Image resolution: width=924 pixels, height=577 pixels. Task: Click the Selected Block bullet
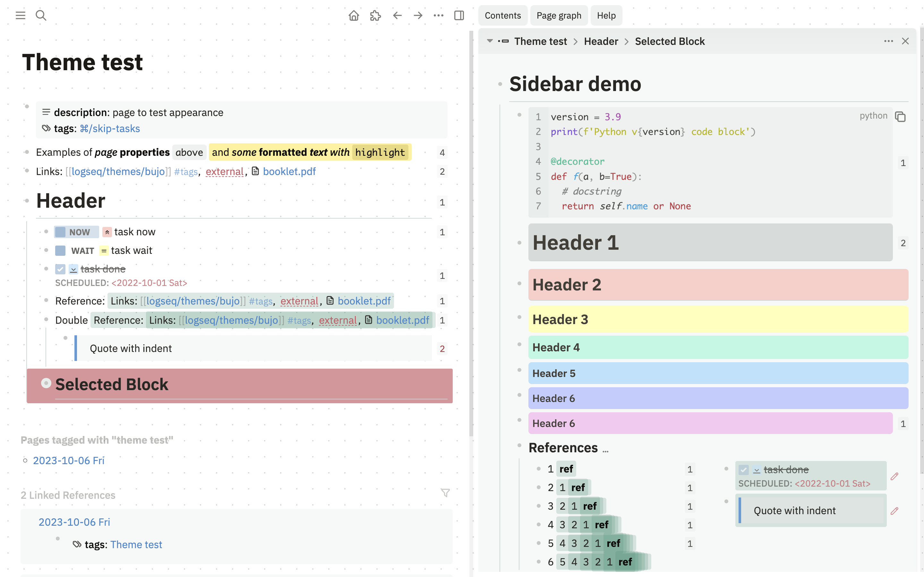coord(46,383)
